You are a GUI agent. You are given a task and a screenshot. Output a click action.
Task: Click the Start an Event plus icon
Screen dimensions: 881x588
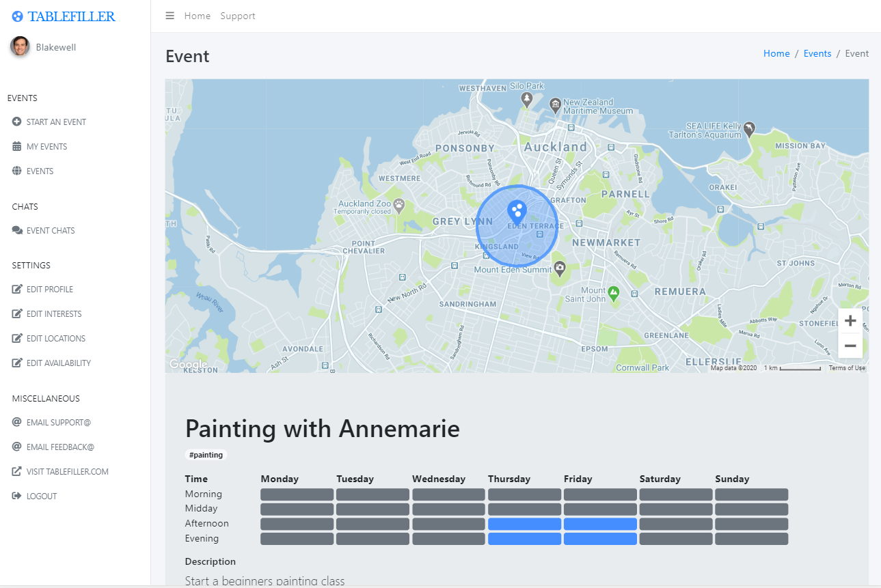pos(17,122)
